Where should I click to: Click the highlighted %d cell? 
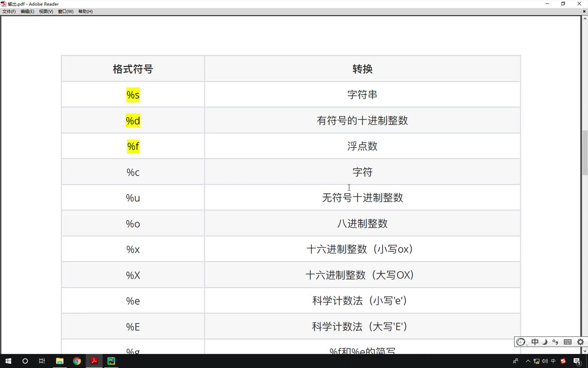pos(133,121)
